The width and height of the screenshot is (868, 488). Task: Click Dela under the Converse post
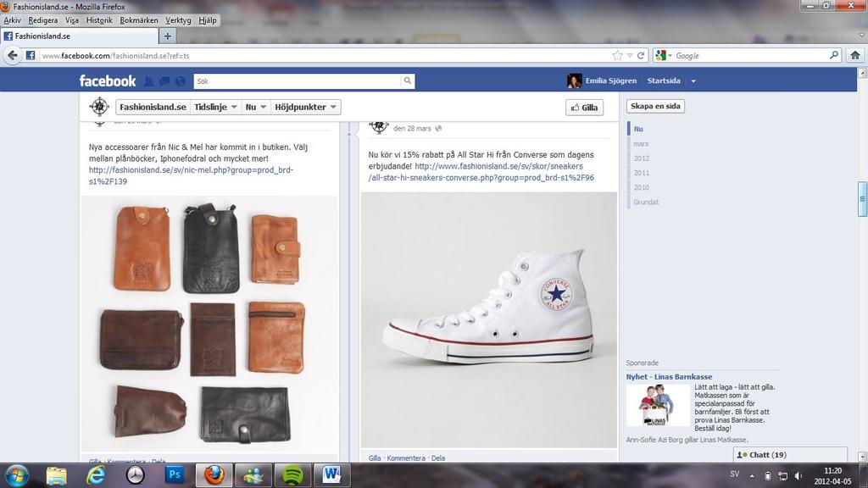tap(438, 458)
